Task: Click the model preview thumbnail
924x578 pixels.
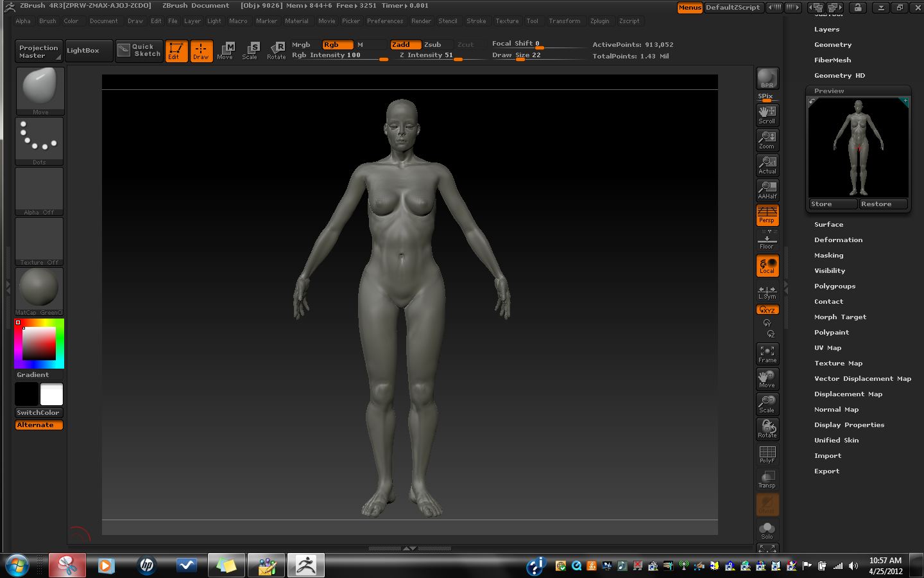Action: pyautogui.click(x=858, y=148)
